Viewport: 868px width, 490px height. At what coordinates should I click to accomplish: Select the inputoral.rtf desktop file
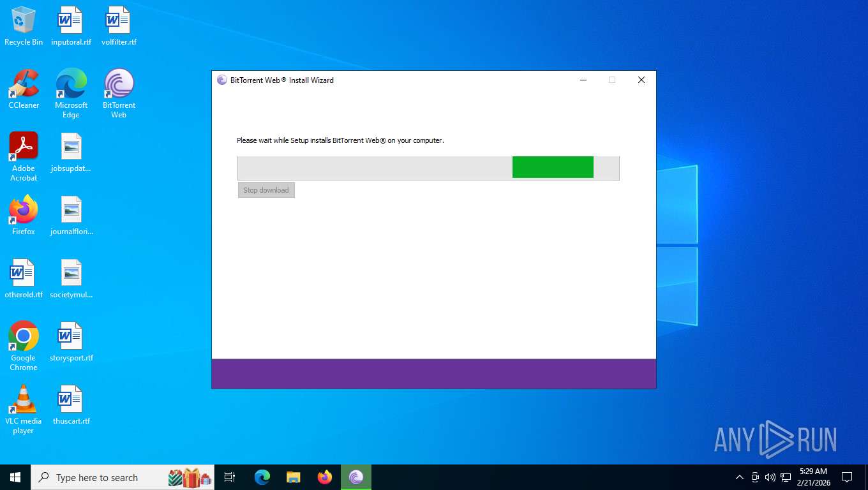[x=71, y=26]
